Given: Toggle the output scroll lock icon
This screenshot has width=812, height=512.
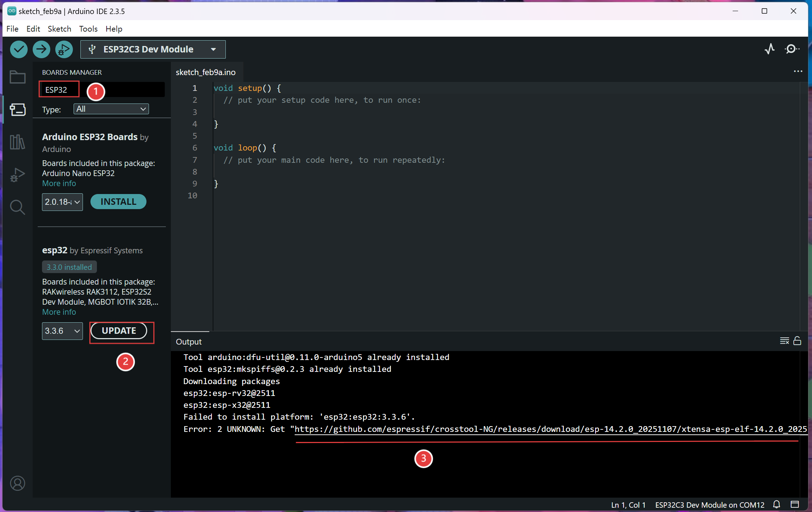Looking at the screenshot, I should point(797,341).
